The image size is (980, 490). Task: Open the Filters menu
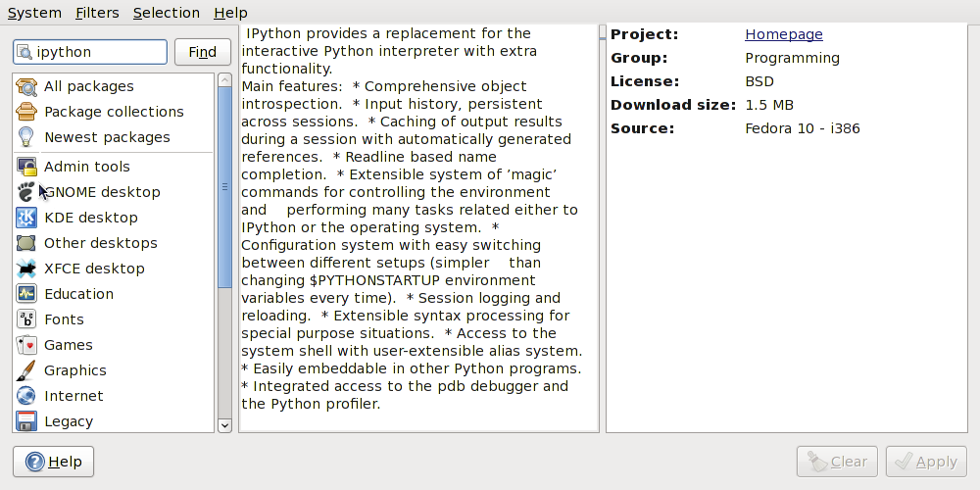[97, 13]
